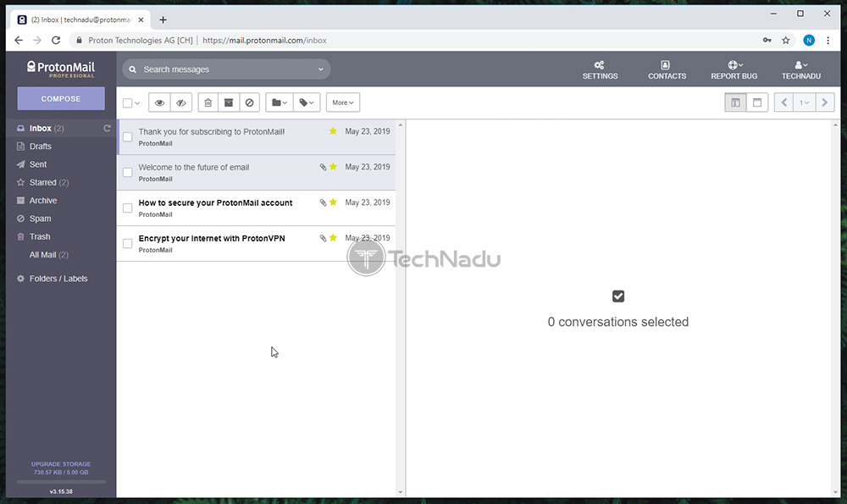Viewport: 847px width, 504px height.
Task: Click version label v3.15.38
Action: [x=61, y=491]
